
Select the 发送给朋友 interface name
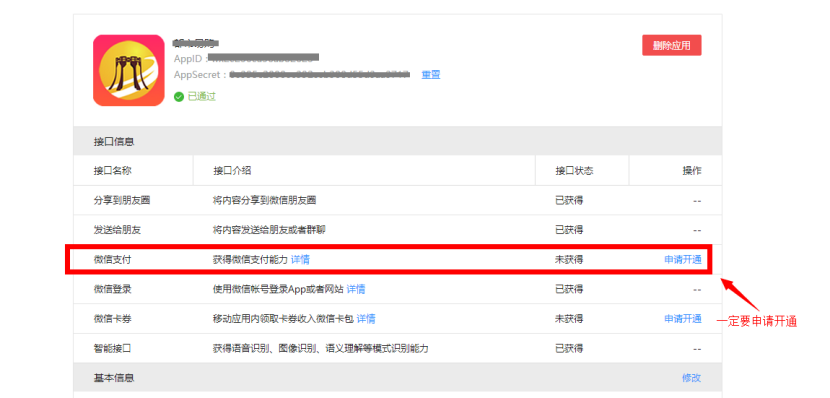click(117, 230)
